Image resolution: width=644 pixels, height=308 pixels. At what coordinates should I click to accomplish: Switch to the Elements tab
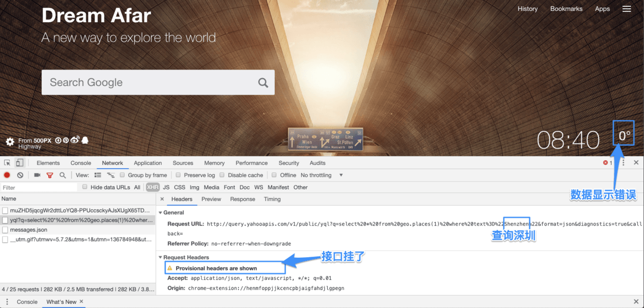tap(48, 163)
